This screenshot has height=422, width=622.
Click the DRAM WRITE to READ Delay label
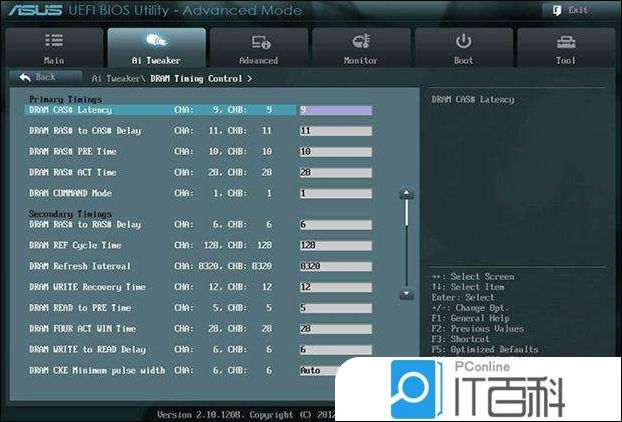click(x=87, y=349)
